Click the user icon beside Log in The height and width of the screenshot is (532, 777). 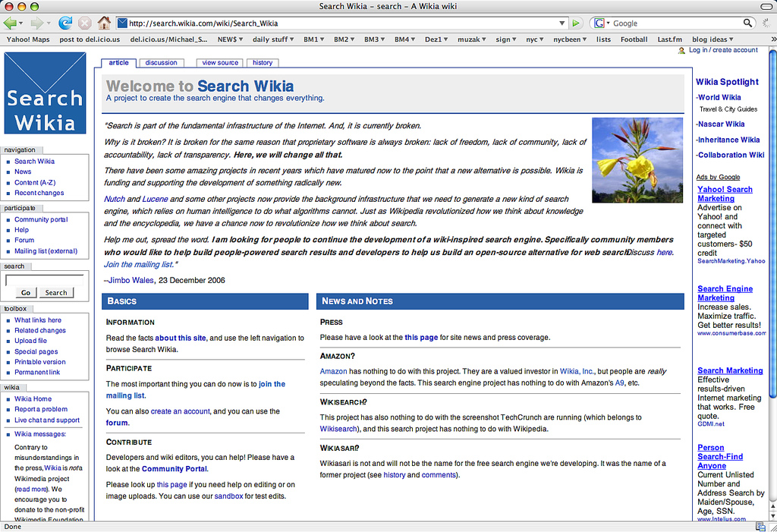tap(682, 50)
